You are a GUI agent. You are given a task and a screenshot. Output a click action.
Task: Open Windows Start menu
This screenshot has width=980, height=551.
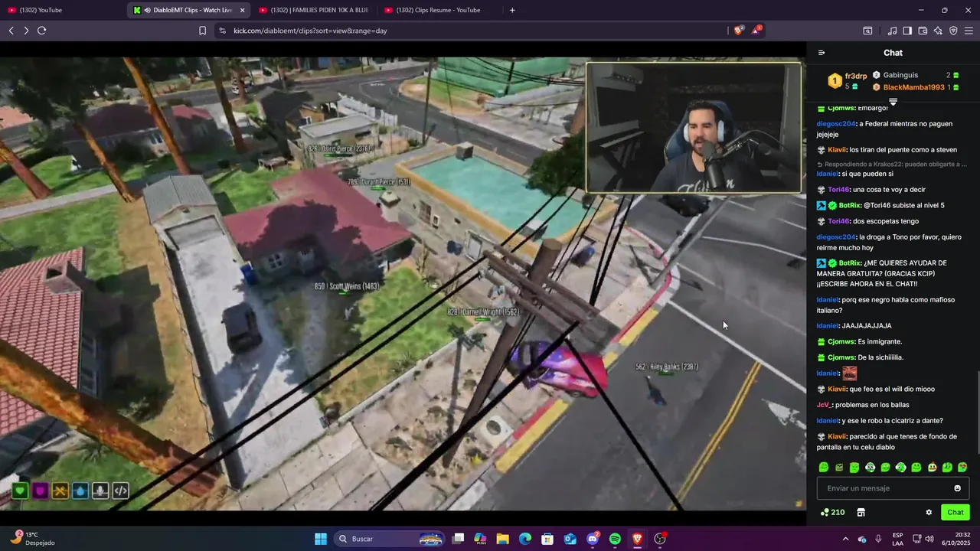(320, 539)
